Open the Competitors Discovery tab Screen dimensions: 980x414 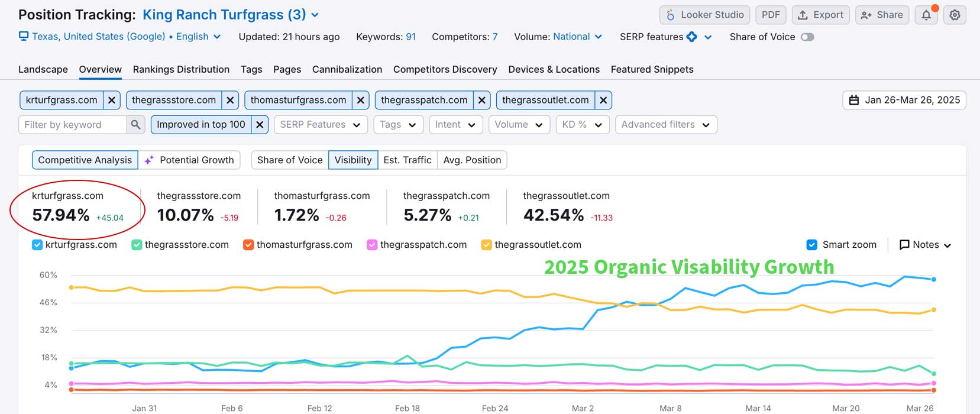pyautogui.click(x=445, y=69)
